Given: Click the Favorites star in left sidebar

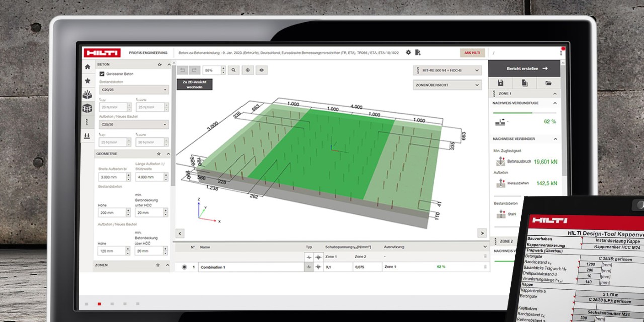Looking at the screenshot, I should [x=87, y=80].
